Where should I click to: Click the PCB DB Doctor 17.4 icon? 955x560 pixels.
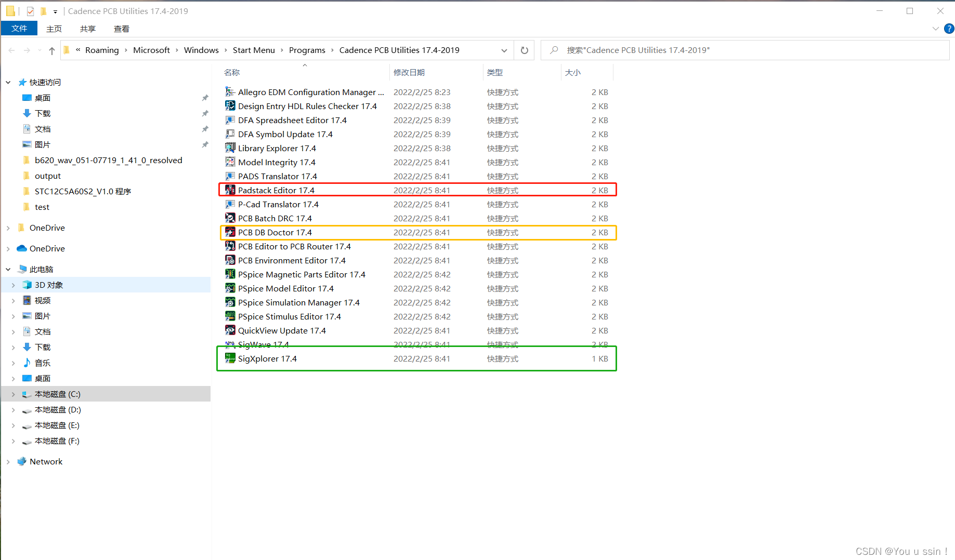click(230, 232)
